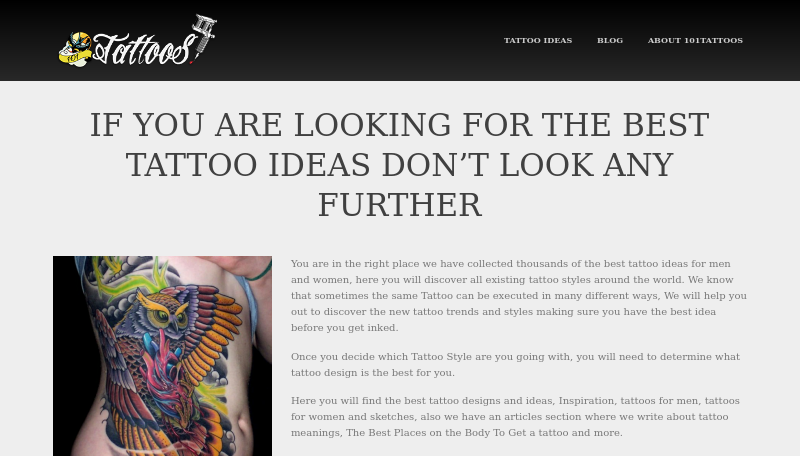Open the Tattoo Ideas menu

pyautogui.click(x=538, y=40)
